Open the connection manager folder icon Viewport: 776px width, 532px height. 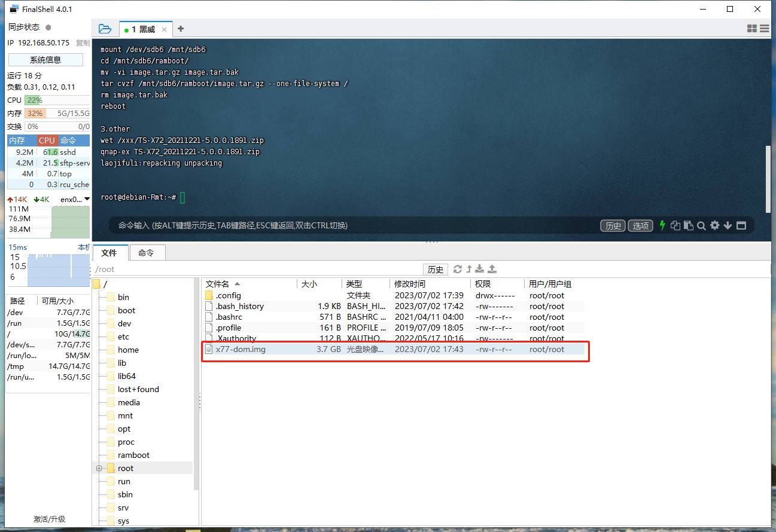(105, 29)
